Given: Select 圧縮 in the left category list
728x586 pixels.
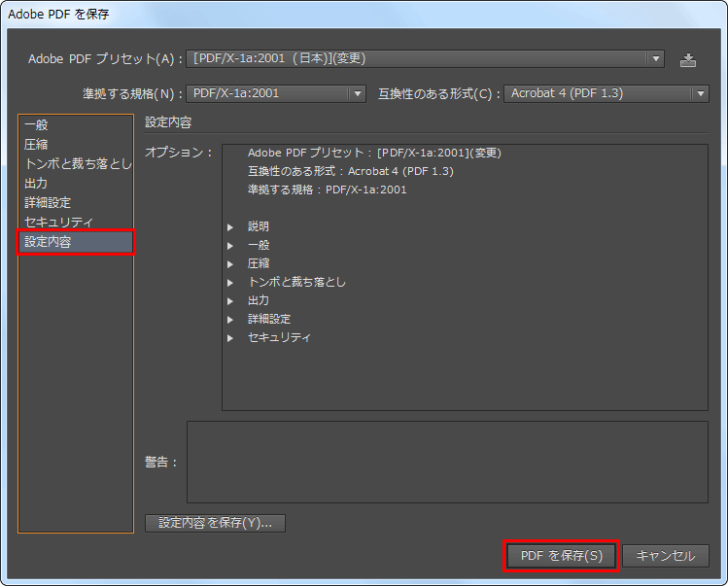Looking at the screenshot, I should (75, 145).
